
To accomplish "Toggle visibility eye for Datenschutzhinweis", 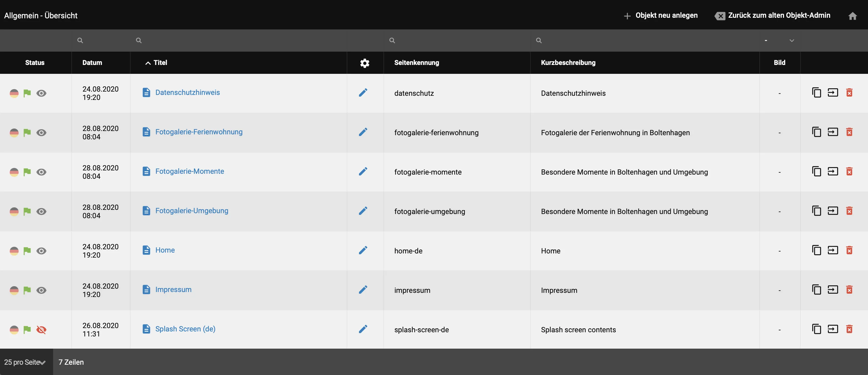I will pyautogui.click(x=41, y=93).
